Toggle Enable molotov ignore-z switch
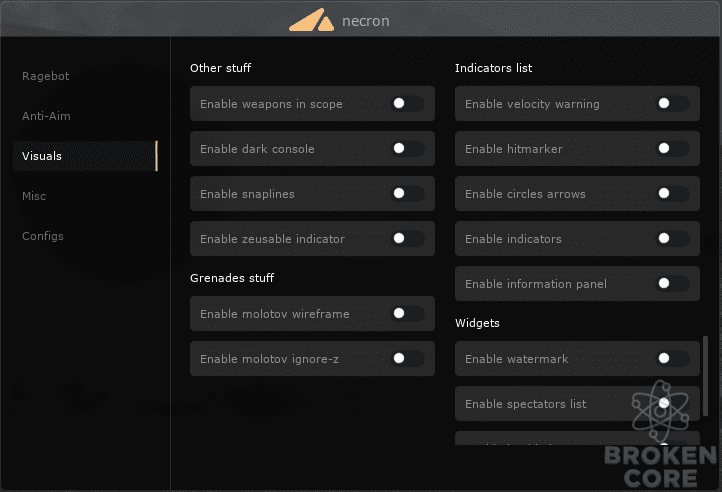The image size is (722, 492). coord(408,358)
